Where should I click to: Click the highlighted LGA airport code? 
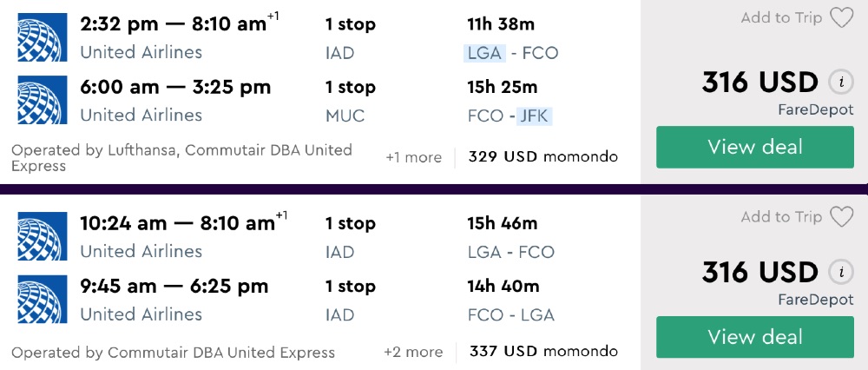click(x=483, y=52)
